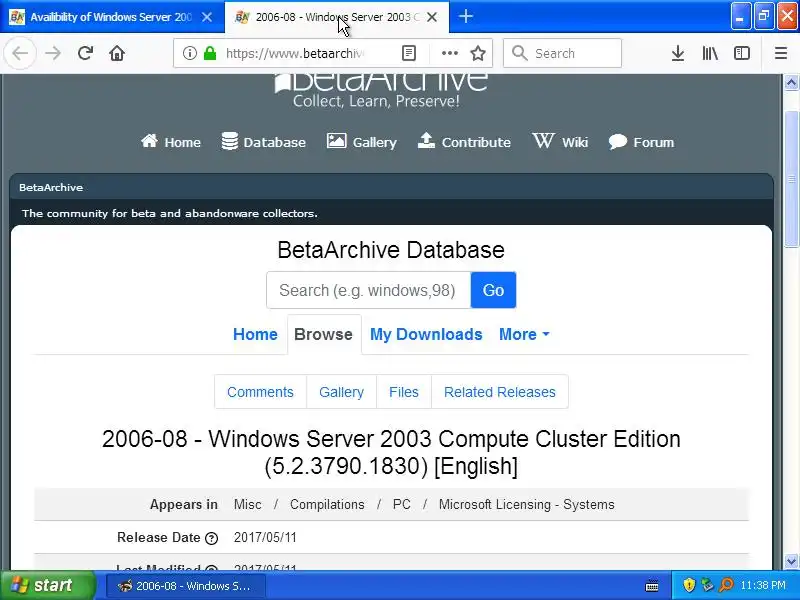Click the taskbar clock 11:38 PM

tap(763, 585)
